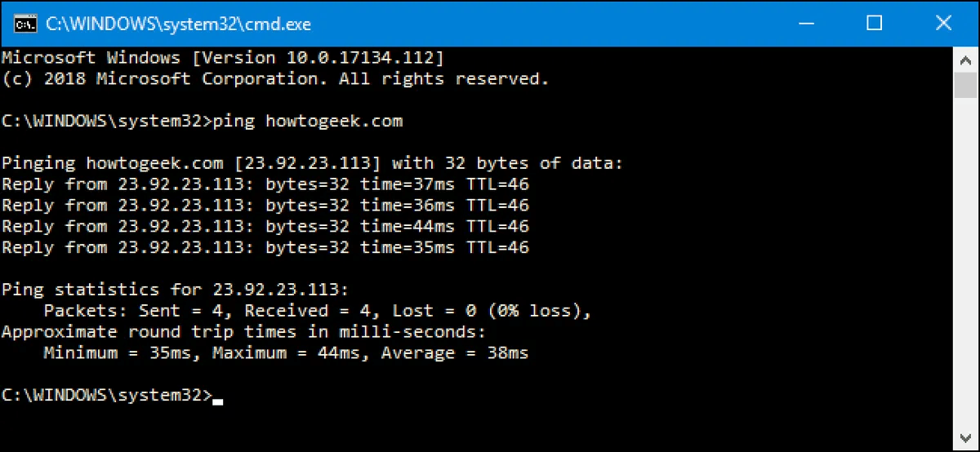Click the 'Pinging howtogeek.com' output line
Screen dimensions: 980x452
click(x=312, y=164)
